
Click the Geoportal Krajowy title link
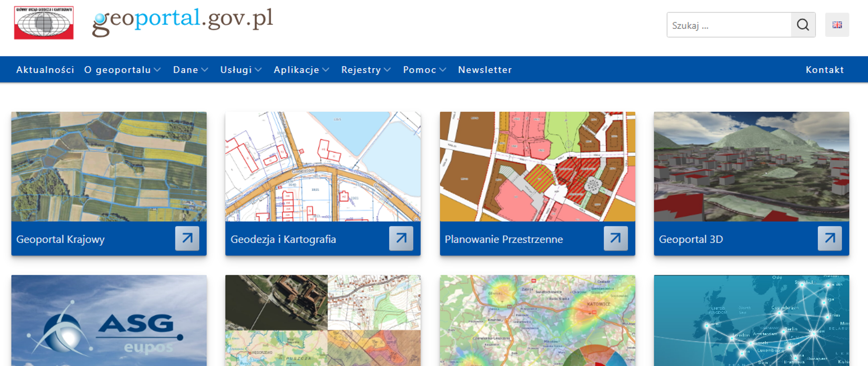click(x=61, y=239)
